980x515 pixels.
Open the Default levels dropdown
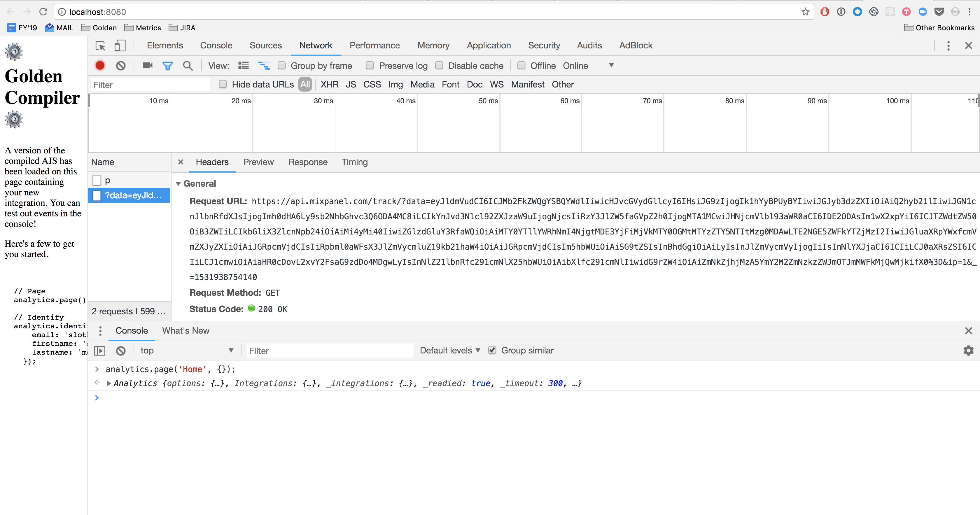(x=450, y=350)
